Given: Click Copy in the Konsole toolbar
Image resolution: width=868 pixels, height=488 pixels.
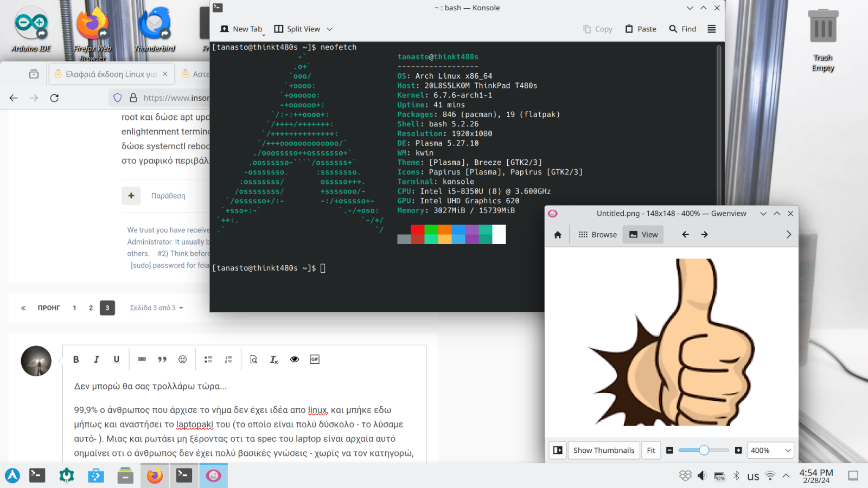Looking at the screenshot, I should [598, 29].
